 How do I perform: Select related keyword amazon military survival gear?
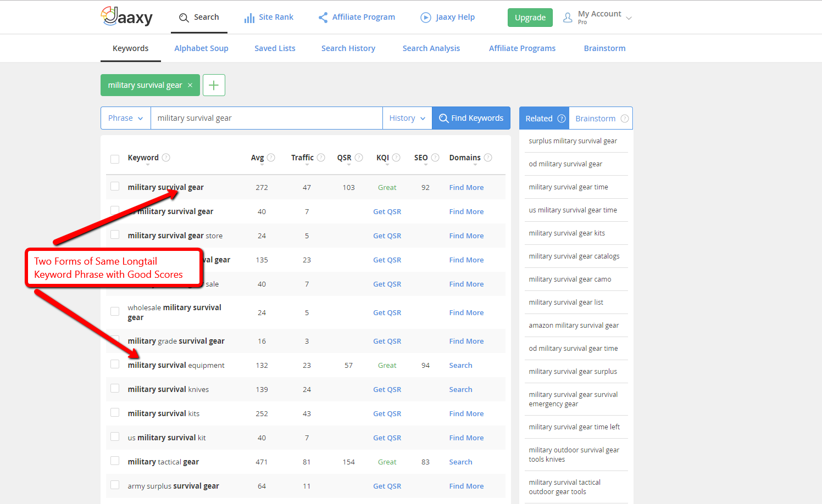click(574, 326)
